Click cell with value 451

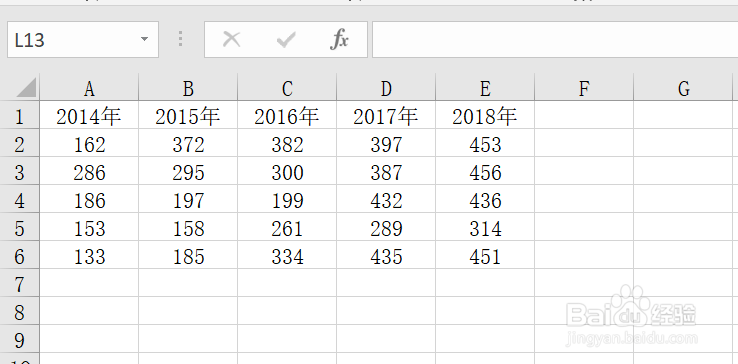tap(485, 255)
